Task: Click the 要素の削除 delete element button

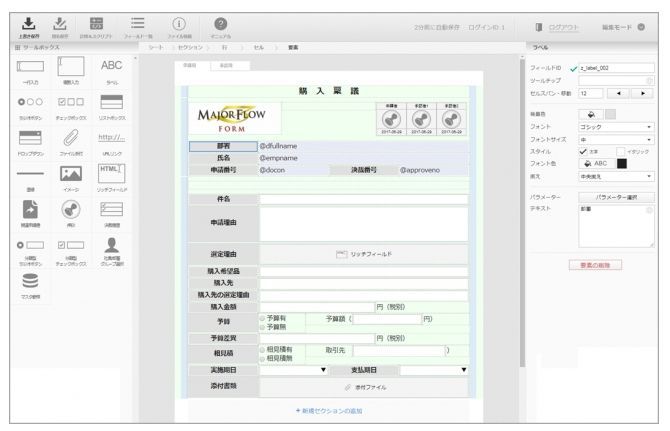Action: click(594, 266)
